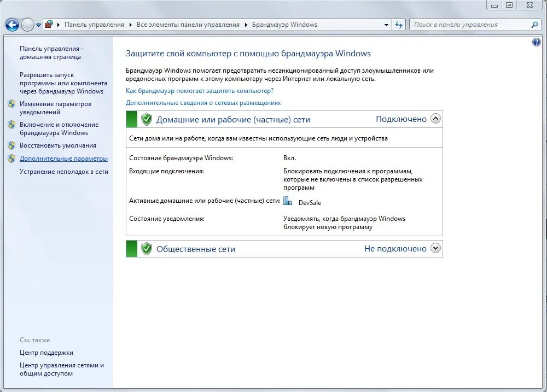Click 'Состояние брандмауэра Windows:' label
This screenshot has height=392, width=547.
(x=181, y=158)
